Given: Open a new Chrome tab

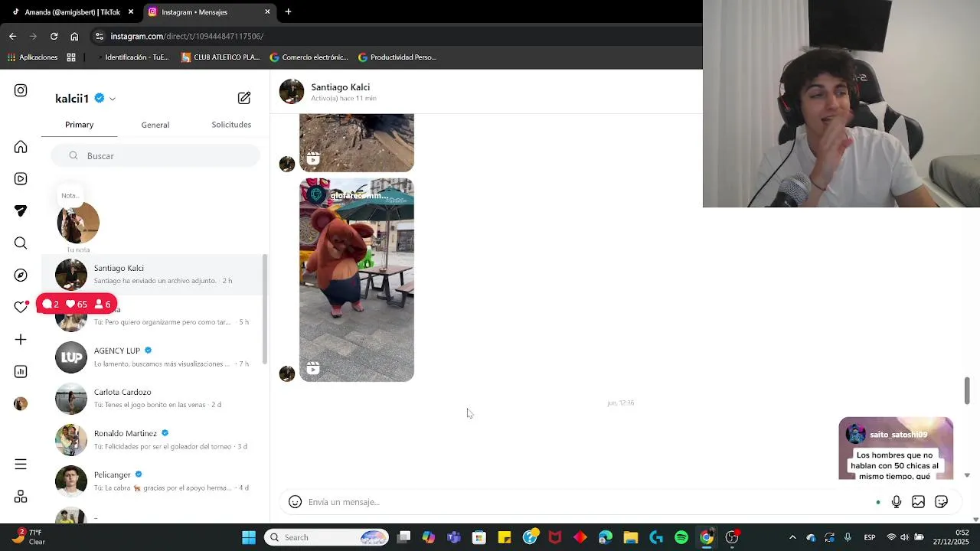Looking at the screenshot, I should tap(288, 11).
